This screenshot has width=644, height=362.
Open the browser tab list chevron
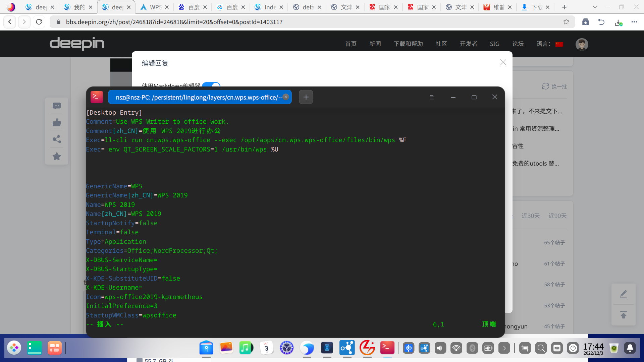[595, 7]
